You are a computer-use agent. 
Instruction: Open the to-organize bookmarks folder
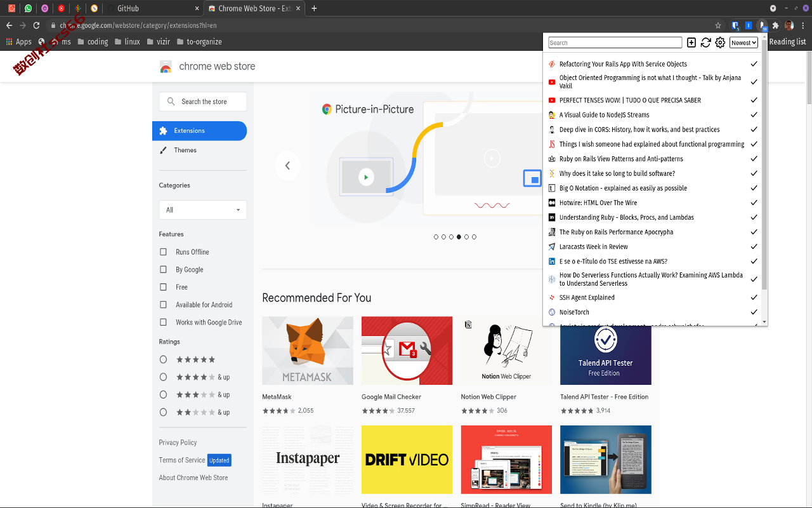199,42
